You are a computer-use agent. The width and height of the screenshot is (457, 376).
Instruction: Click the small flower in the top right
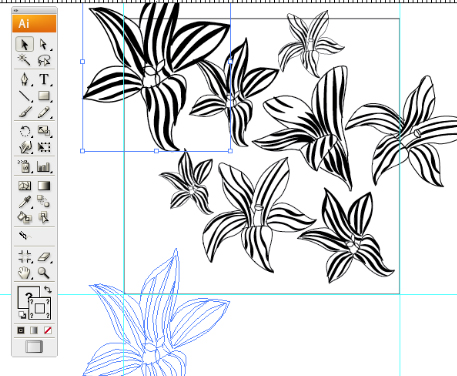click(x=311, y=43)
